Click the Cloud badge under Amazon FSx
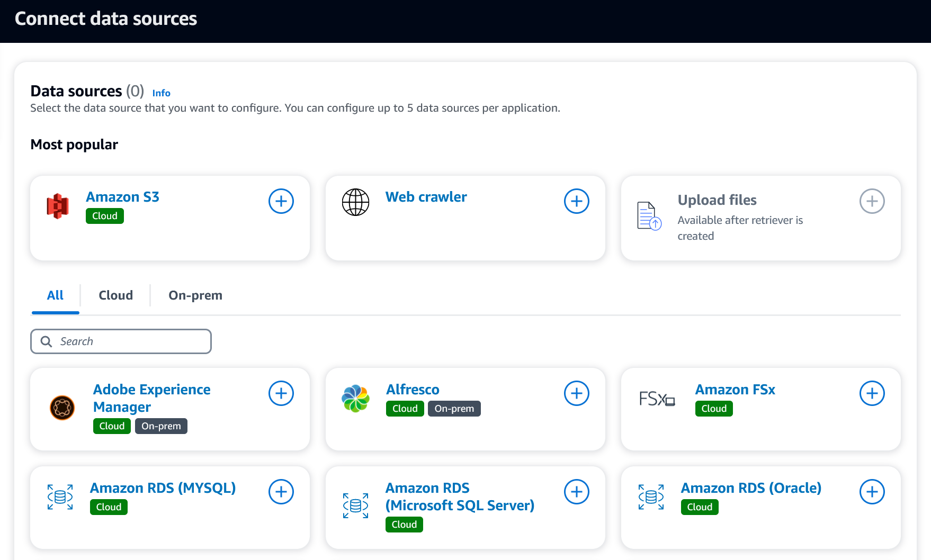This screenshot has height=560, width=931. (714, 409)
